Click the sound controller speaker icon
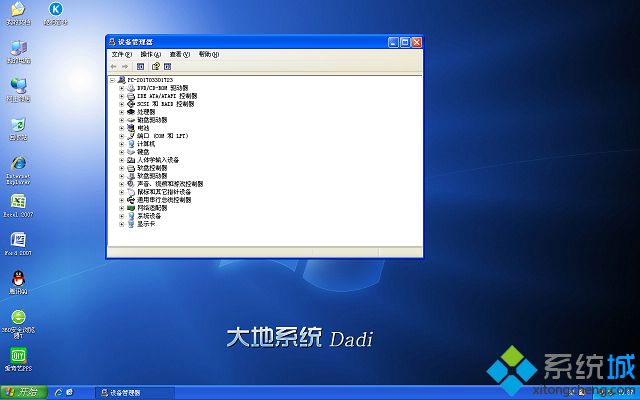 [131, 184]
